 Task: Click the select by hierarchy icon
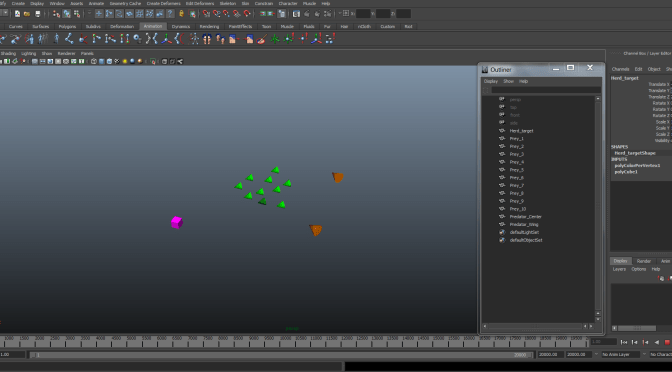pos(57,14)
